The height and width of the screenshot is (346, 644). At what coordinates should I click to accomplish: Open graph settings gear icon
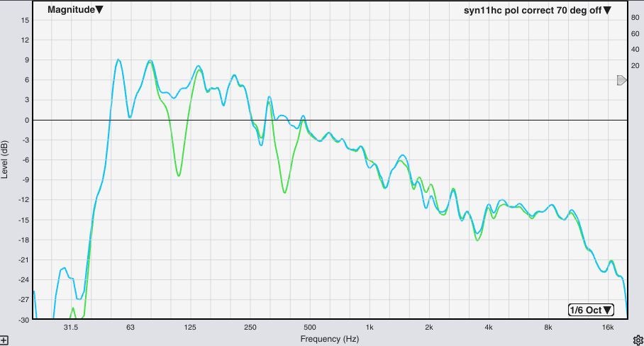[638, 340]
